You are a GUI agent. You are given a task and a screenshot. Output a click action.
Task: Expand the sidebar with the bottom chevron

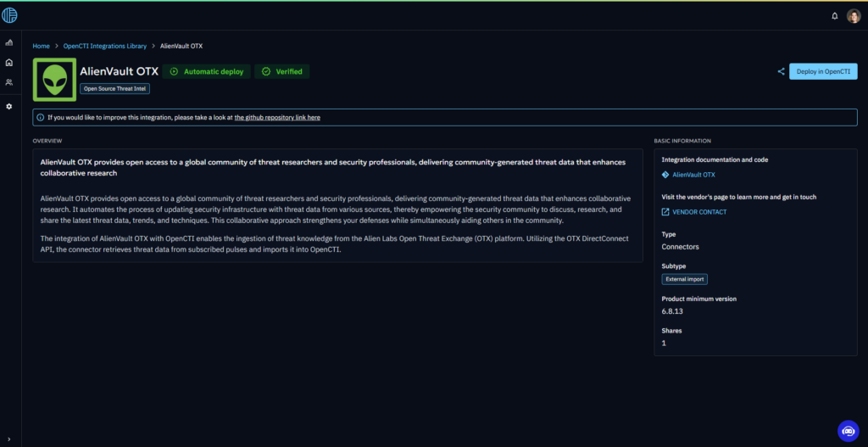click(x=9, y=438)
